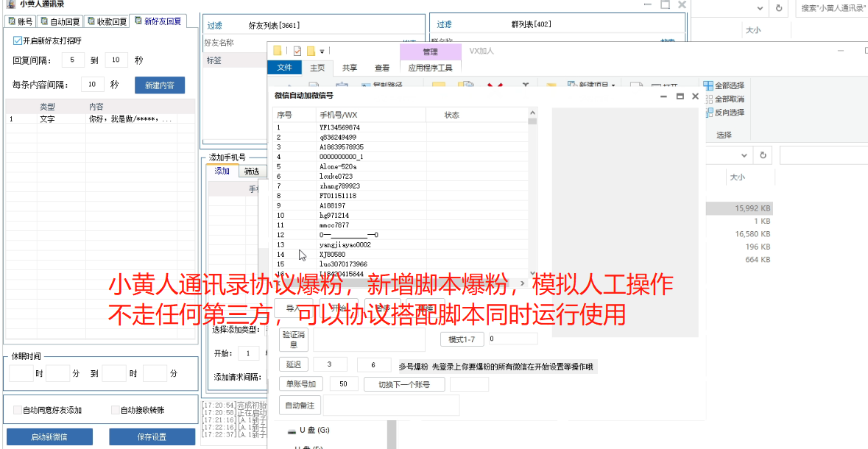The height and width of the screenshot is (449, 868).
Task: Click the refresh icon next to search box
Action: coord(779,8)
